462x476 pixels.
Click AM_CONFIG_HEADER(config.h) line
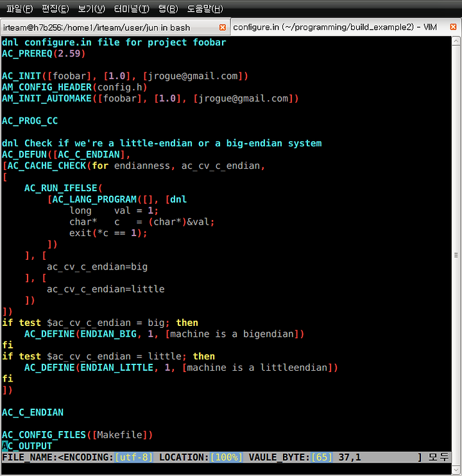pyautogui.click(x=74, y=87)
